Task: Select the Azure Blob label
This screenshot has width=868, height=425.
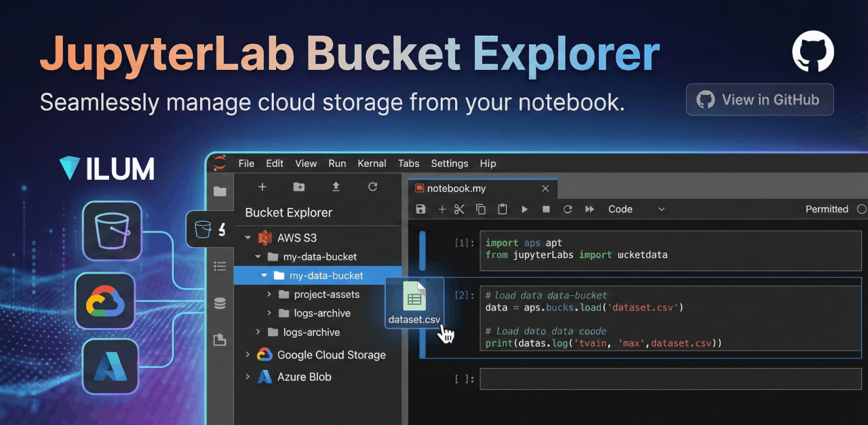Action: [304, 377]
